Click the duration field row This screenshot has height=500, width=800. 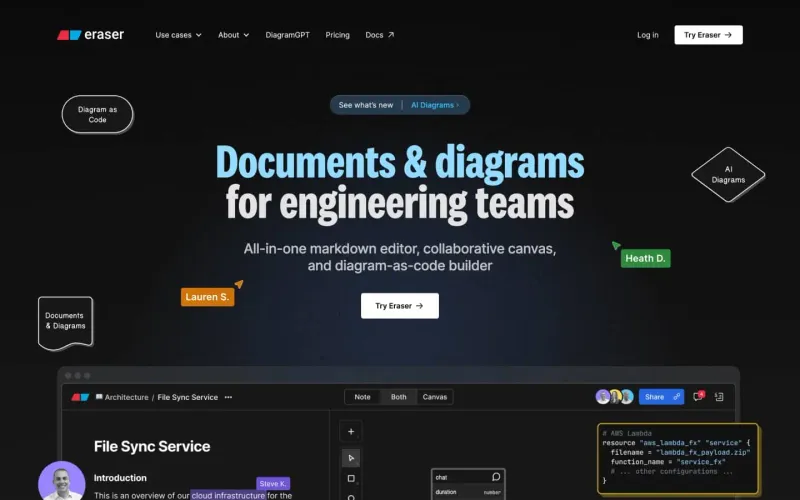click(x=468, y=492)
